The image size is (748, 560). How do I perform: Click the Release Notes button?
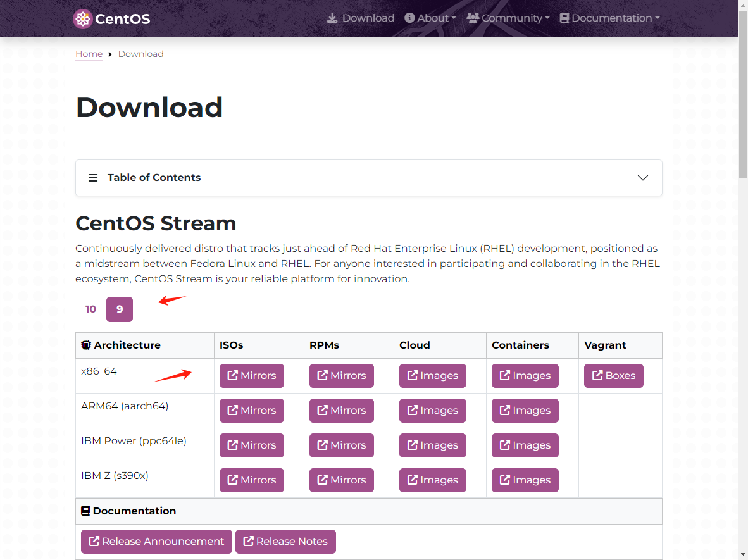(285, 541)
